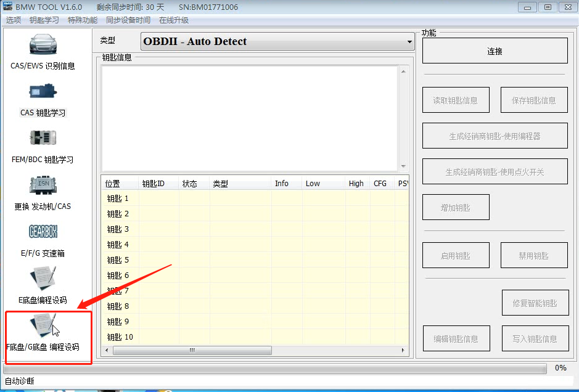579x392 pixels.
Task: Select the 钥匙 5 row
Action: 255,260
